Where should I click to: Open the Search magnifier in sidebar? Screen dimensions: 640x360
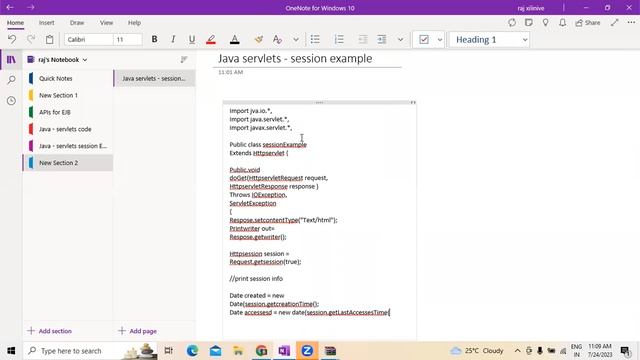coord(11,80)
